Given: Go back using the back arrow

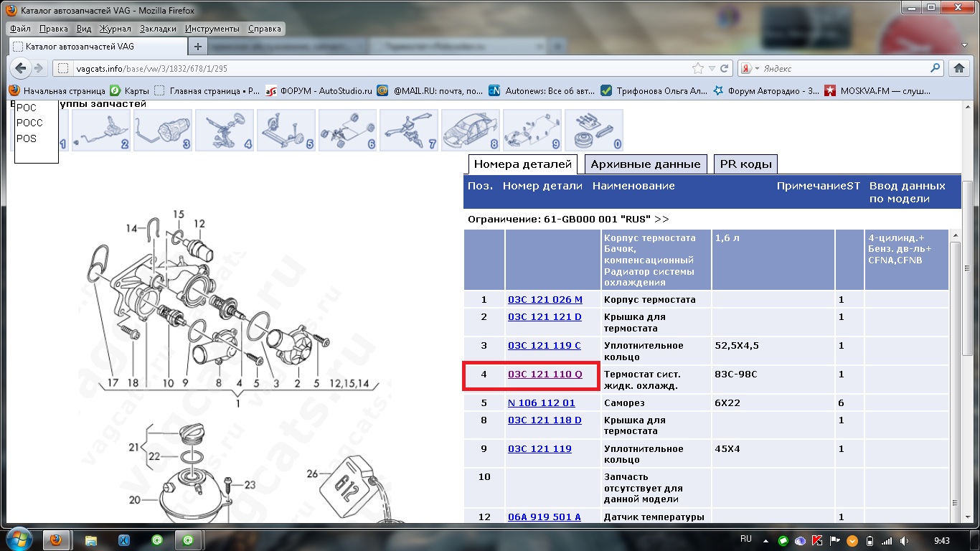Looking at the screenshot, I should click(x=21, y=68).
